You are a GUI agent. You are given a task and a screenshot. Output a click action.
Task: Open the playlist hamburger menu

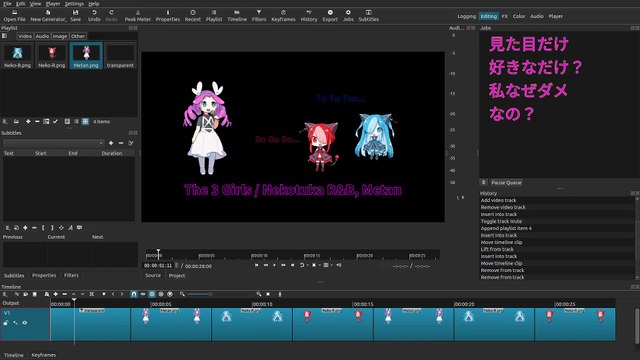(4, 121)
